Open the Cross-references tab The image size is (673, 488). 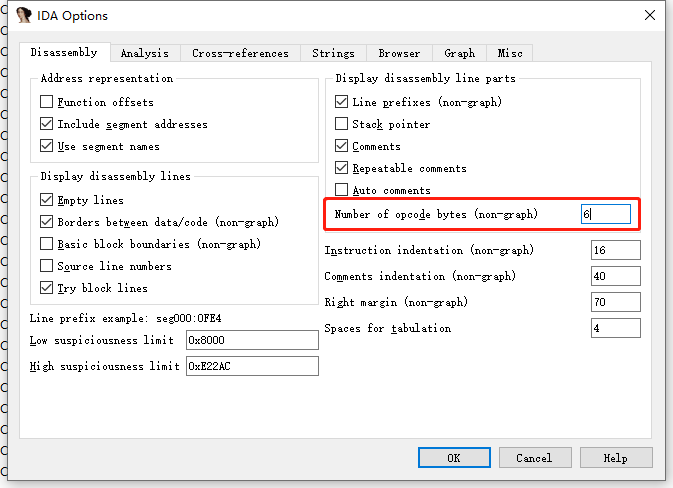240,53
